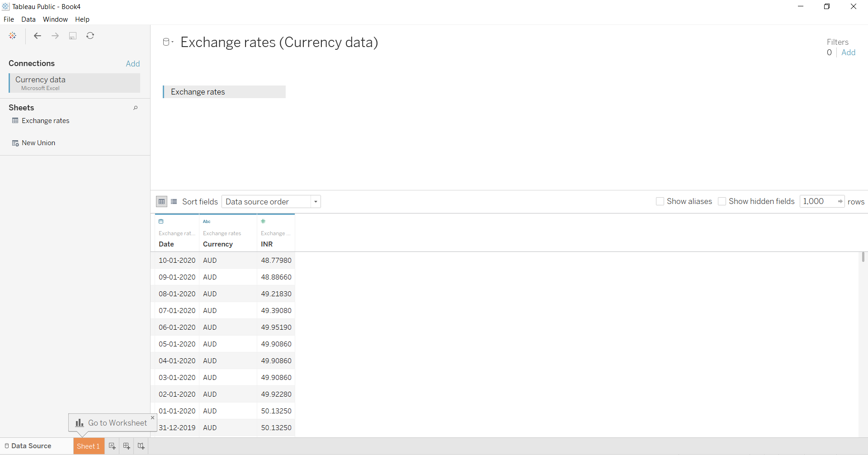Screen dimensions: 868x455
Task: Open the Help menu
Action: coord(82,19)
